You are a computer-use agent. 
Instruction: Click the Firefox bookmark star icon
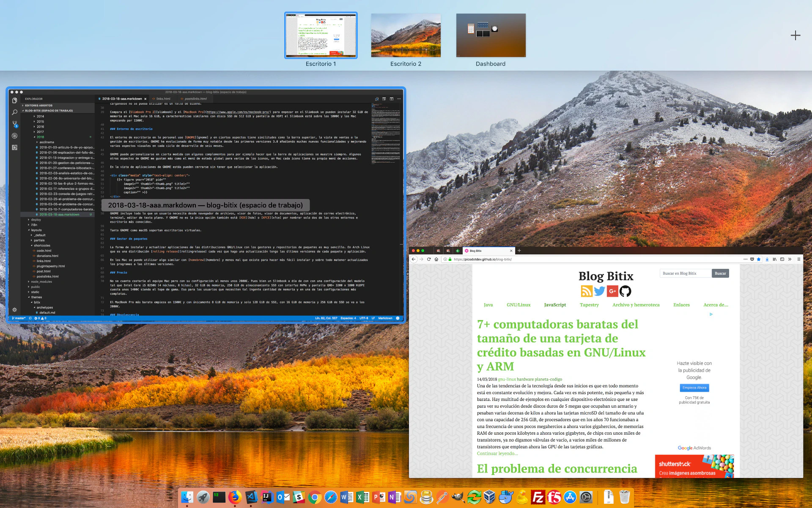point(759,259)
